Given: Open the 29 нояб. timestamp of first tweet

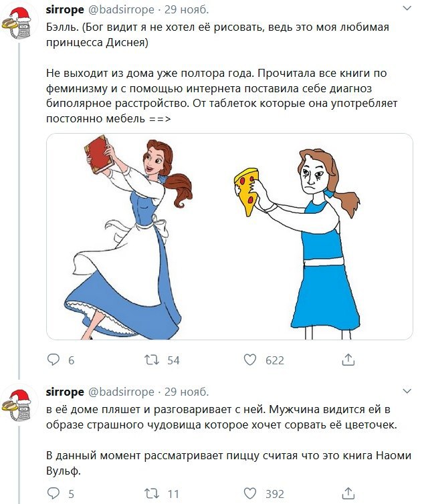Looking at the screenshot, I should 187,9.
